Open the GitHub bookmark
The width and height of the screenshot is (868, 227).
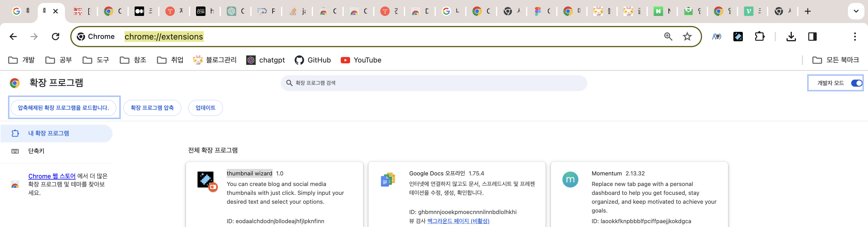(313, 60)
